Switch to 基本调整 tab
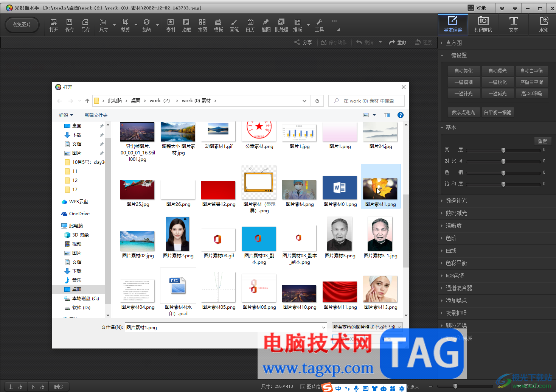The width and height of the screenshot is (556, 392). tap(453, 24)
